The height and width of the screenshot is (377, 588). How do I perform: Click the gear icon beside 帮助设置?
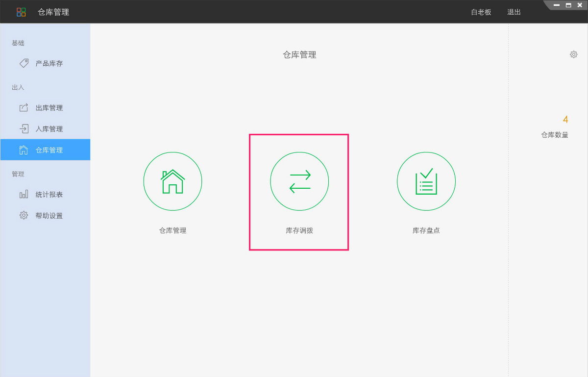(x=24, y=215)
